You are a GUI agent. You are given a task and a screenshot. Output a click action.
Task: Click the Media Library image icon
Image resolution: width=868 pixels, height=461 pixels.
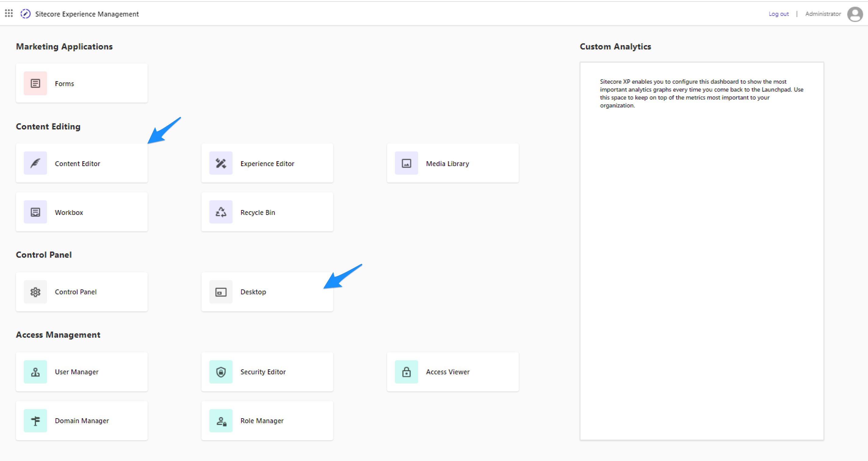click(x=406, y=163)
